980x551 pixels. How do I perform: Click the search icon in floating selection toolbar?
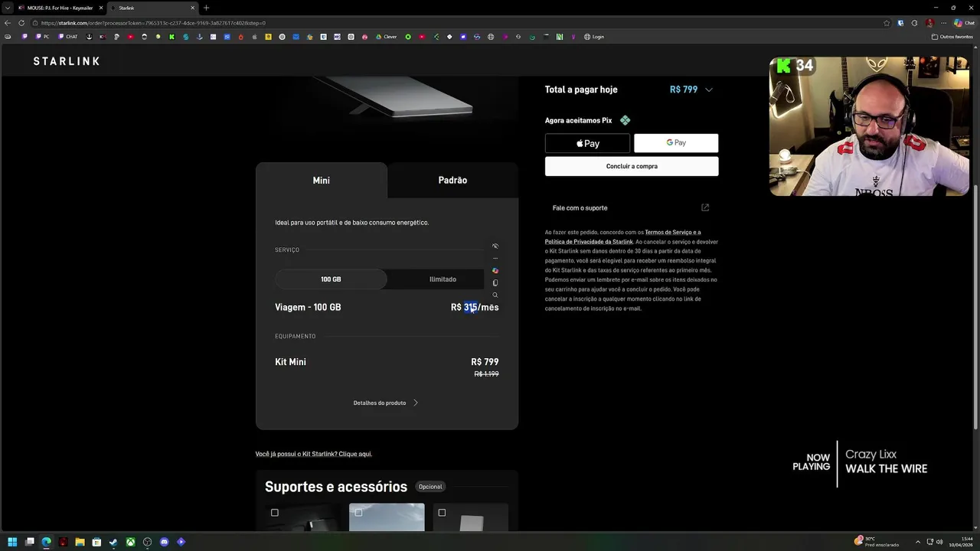[x=495, y=295]
